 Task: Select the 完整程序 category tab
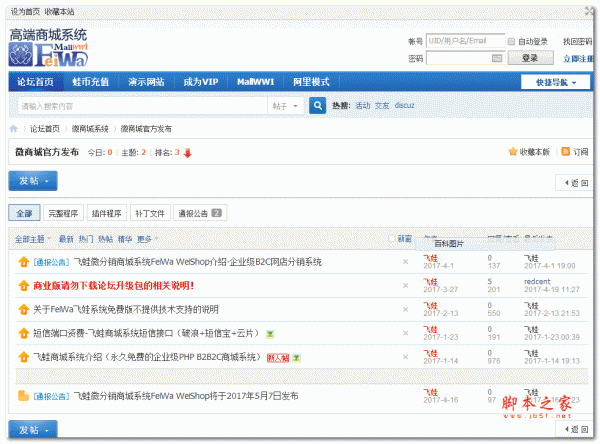[63, 213]
